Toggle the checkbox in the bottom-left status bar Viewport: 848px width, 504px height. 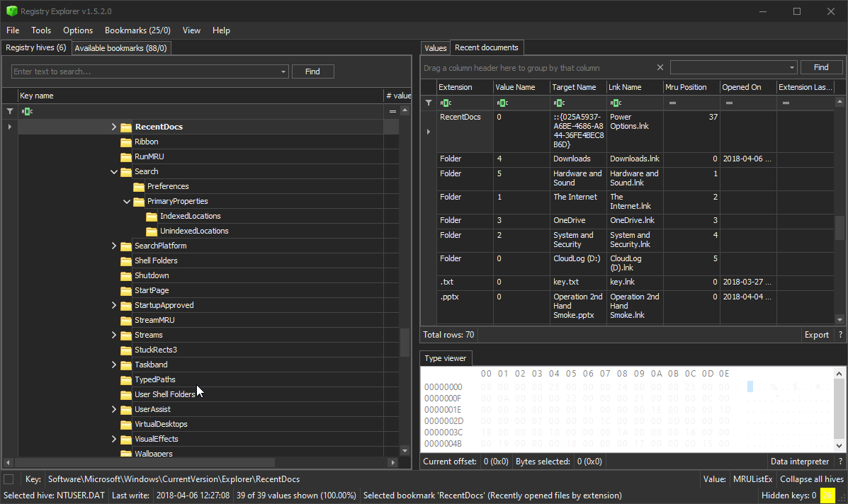(9, 479)
